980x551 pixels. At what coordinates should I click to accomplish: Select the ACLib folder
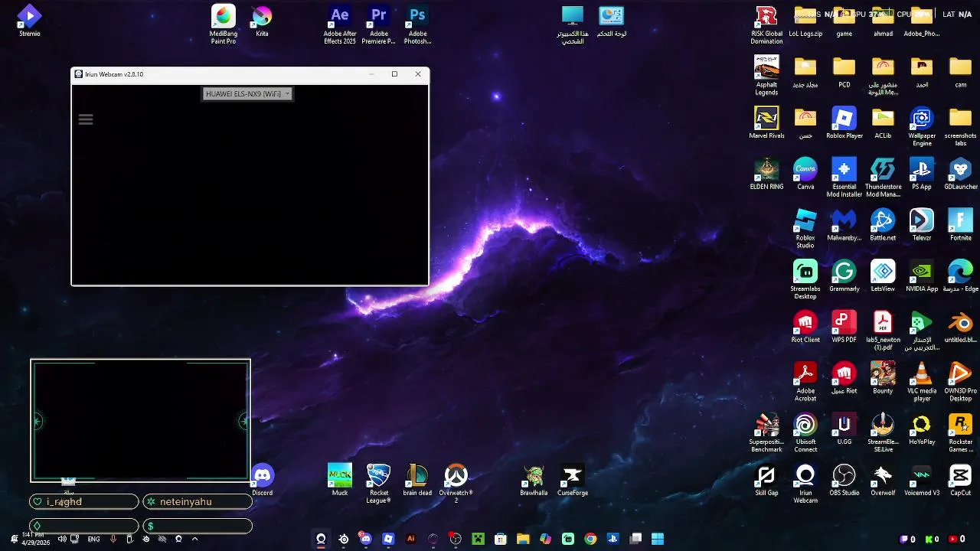pyautogui.click(x=883, y=122)
